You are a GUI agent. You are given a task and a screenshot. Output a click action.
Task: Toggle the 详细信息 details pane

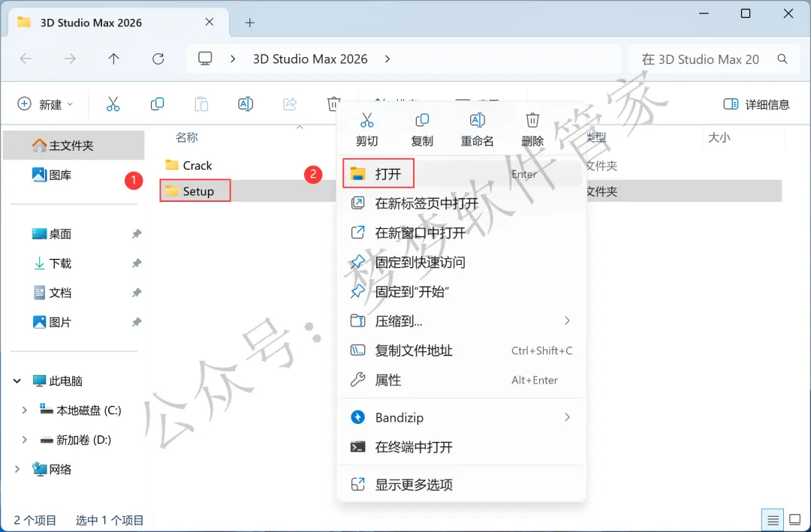pos(757,104)
